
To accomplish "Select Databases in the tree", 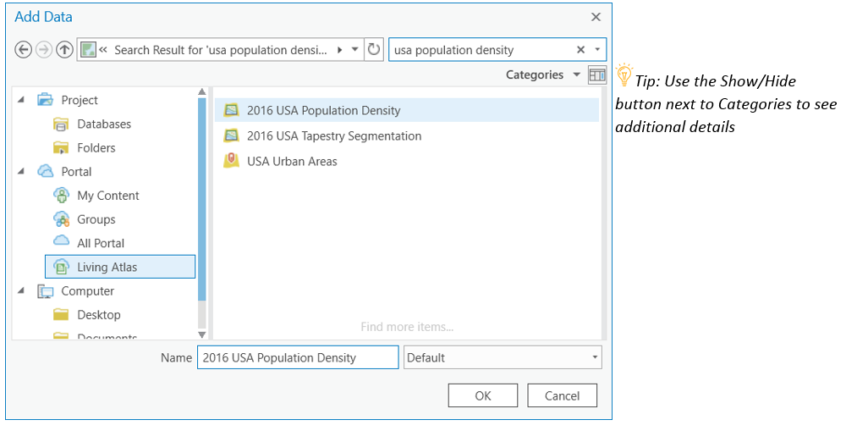I will click(x=104, y=124).
